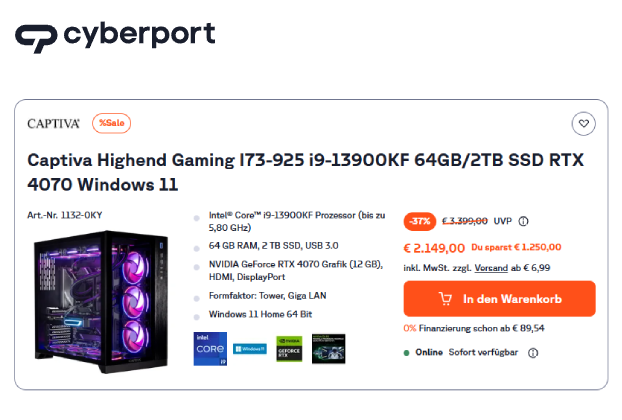Open availability info icon next to Sofort verfügbar
622x420 pixels.
pyautogui.click(x=533, y=353)
